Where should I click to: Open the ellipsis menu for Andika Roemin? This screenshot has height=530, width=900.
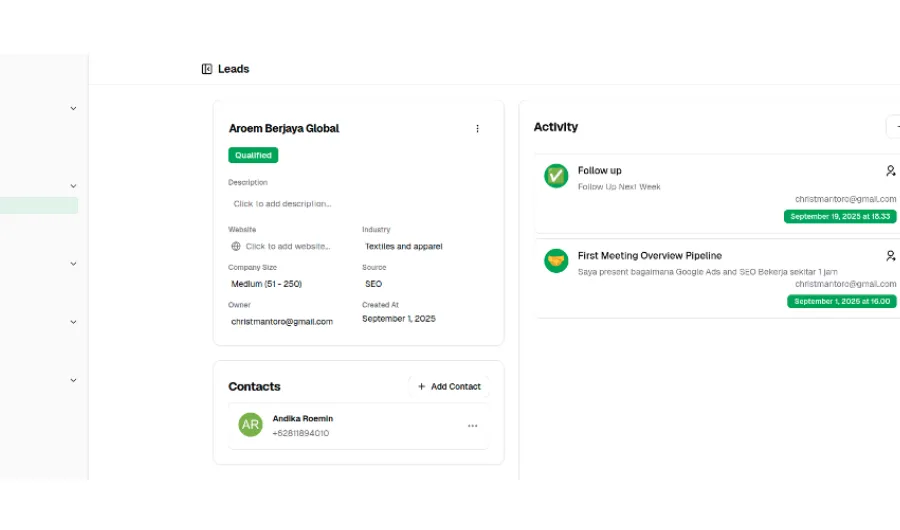[472, 426]
